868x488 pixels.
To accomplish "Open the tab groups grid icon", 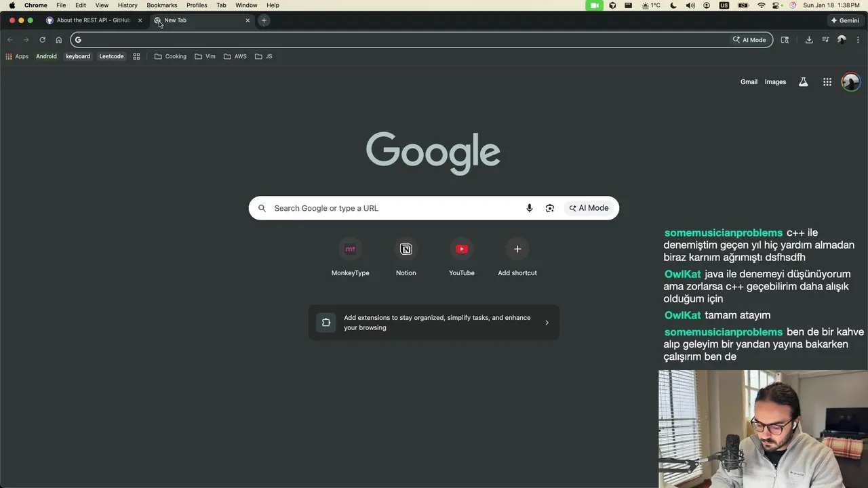I will point(136,56).
